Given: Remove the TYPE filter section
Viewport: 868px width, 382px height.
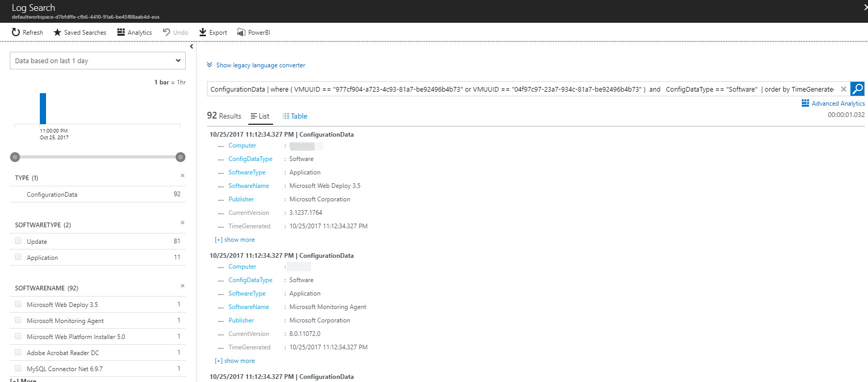Looking at the screenshot, I should coord(183,175).
